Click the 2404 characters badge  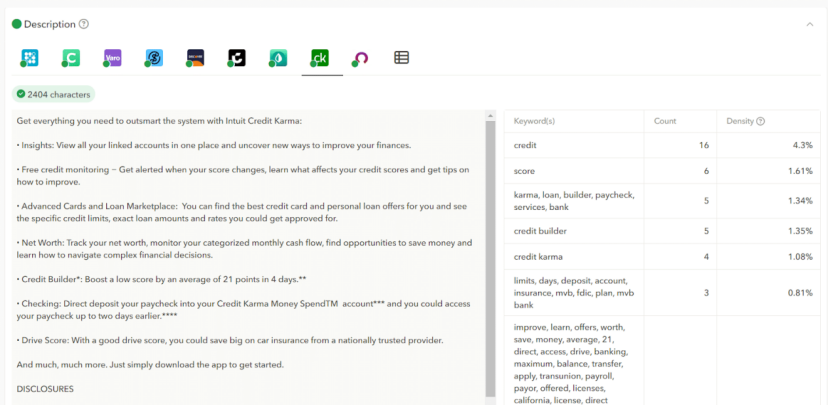coord(54,94)
